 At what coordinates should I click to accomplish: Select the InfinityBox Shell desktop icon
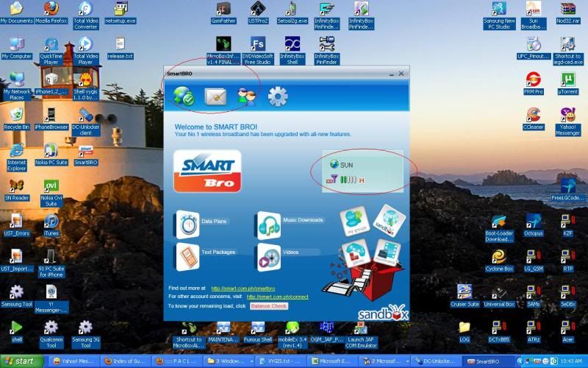click(x=292, y=51)
